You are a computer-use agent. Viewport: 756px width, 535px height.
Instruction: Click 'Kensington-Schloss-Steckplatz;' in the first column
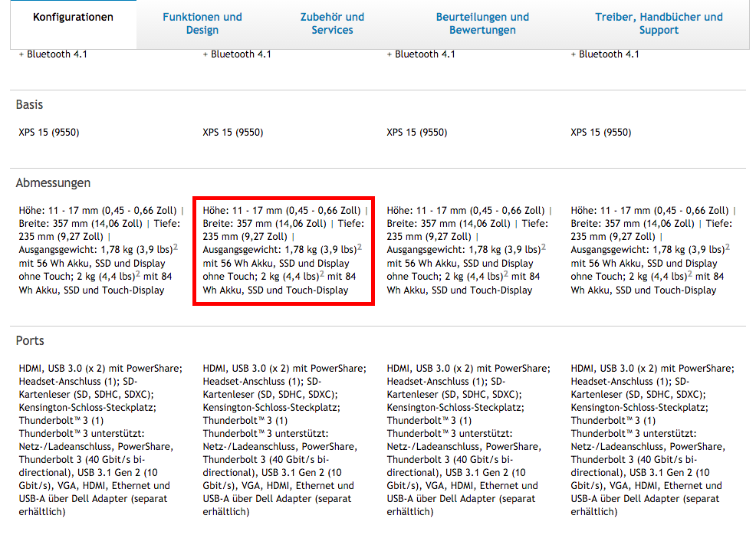pos(87,408)
